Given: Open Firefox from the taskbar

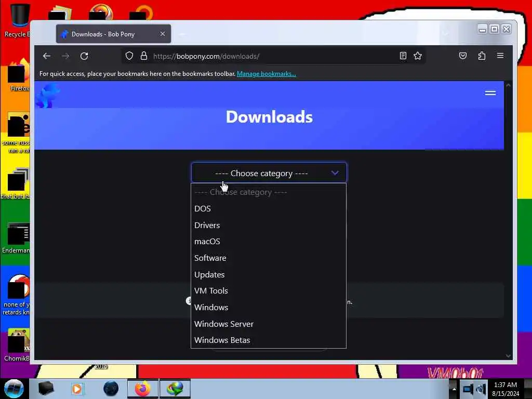Looking at the screenshot, I should [142, 389].
